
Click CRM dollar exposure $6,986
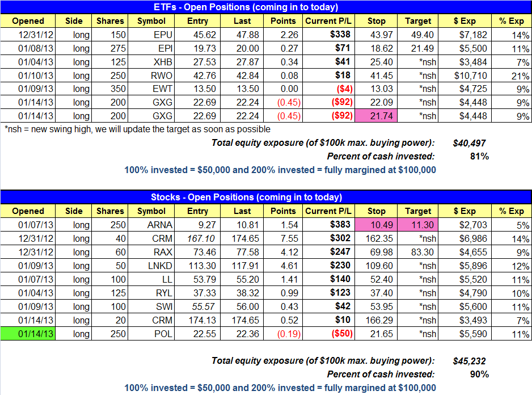click(473, 238)
